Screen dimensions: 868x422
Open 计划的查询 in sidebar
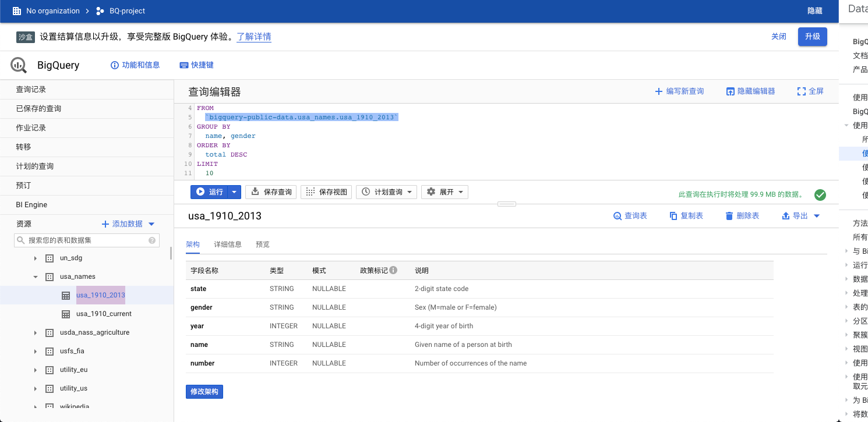pos(87,166)
